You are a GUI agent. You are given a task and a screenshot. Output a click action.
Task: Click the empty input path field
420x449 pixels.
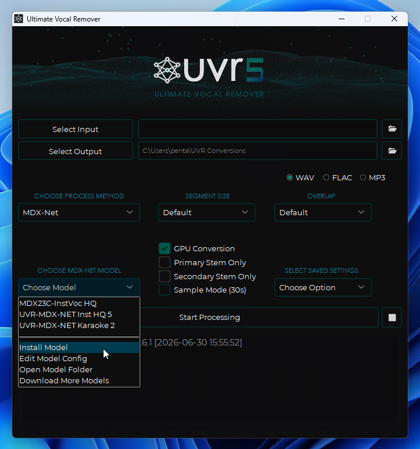[258, 129]
